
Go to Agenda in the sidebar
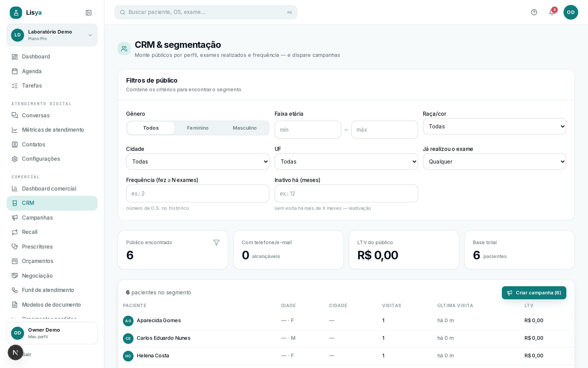tap(52, 71)
